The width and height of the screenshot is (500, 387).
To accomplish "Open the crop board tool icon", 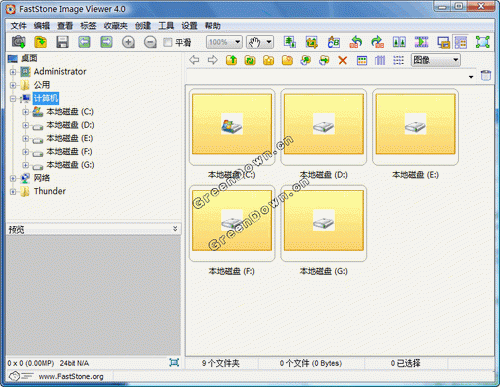I will tap(312, 42).
